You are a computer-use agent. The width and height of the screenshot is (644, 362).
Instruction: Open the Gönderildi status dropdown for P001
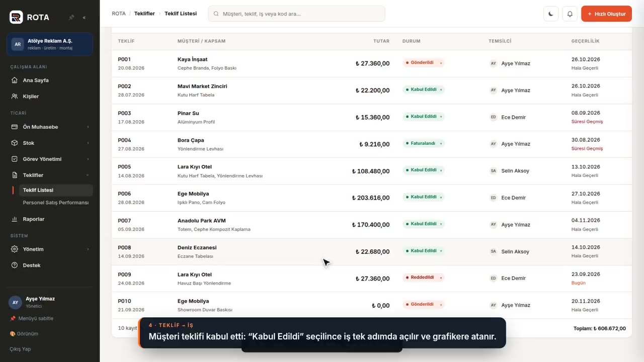(x=424, y=63)
